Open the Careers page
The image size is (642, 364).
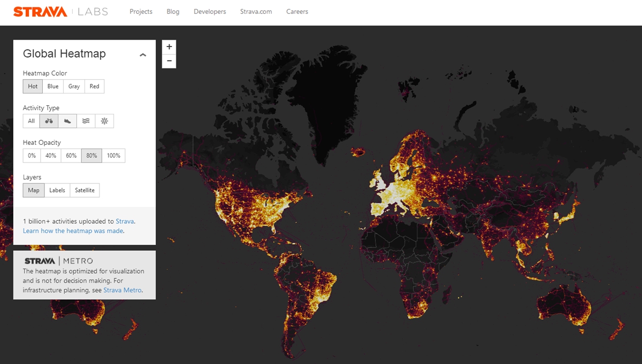[297, 12]
